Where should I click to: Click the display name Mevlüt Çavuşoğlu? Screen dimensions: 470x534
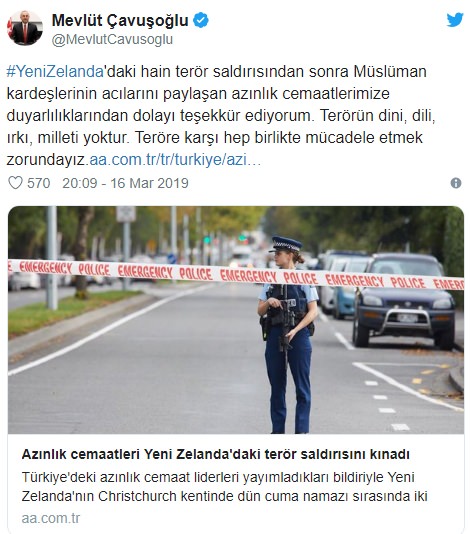tap(120, 20)
